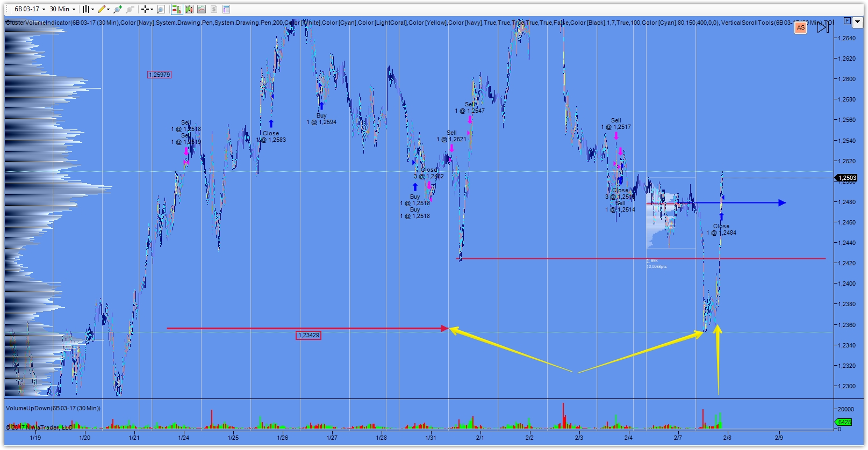Screen dimensions: 868x450
Task: Open the top-right black arrow dropdown
Action: pyautogui.click(x=858, y=21)
